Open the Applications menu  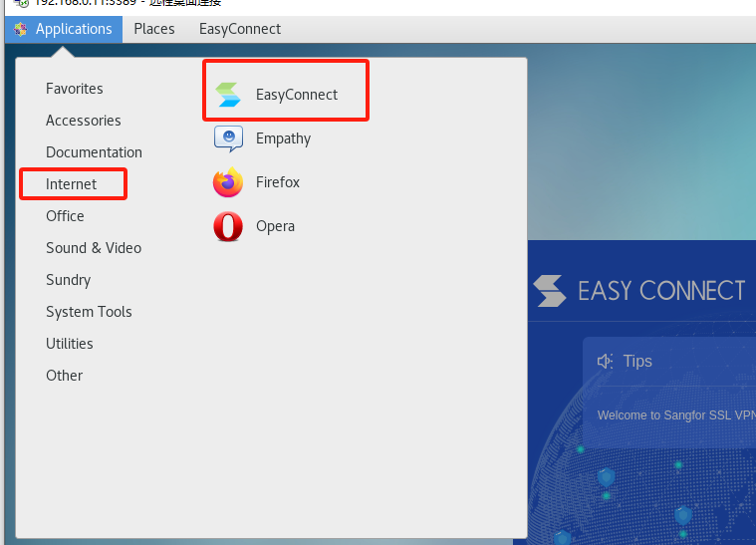pos(64,29)
